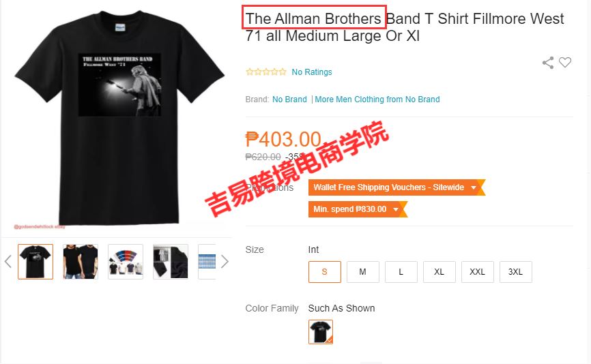The height and width of the screenshot is (364, 591).
Task: Pick size 3XL option
Action: pyautogui.click(x=516, y=272)
